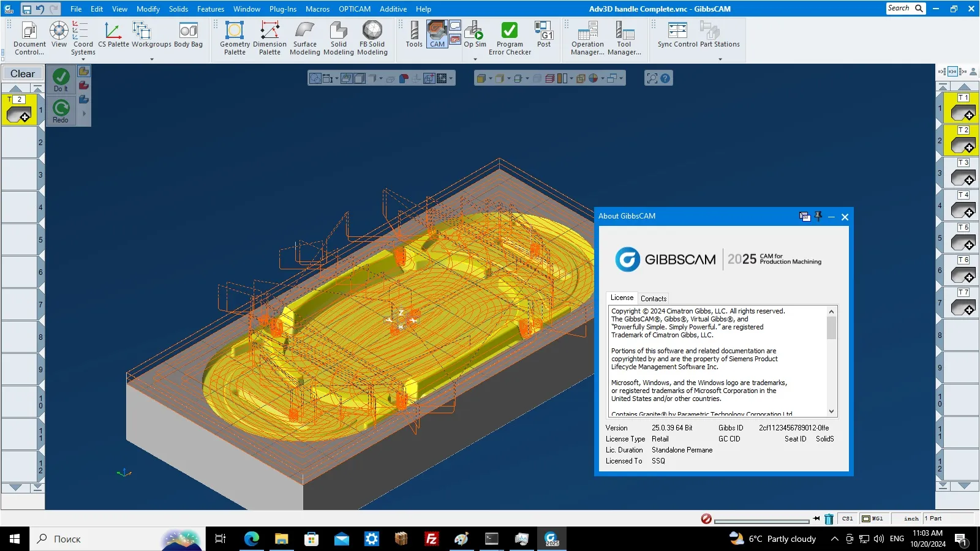Expand the Part Stations overflow arrow
Image resolution: width=980 pixels, height=551 pixels.
tap(720, 59)
